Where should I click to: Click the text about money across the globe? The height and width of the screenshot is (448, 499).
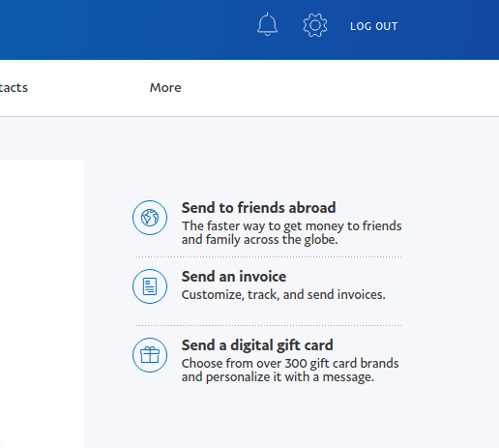click(x=291, y=233)
